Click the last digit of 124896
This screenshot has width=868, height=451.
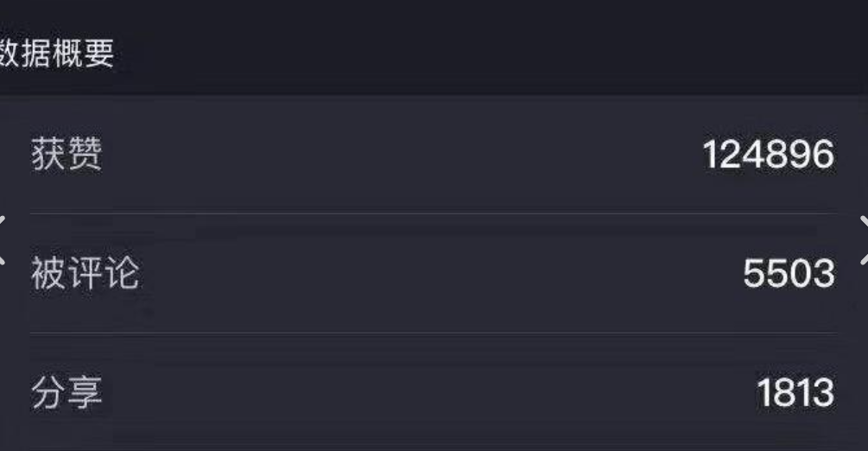(x=824, y=154)
